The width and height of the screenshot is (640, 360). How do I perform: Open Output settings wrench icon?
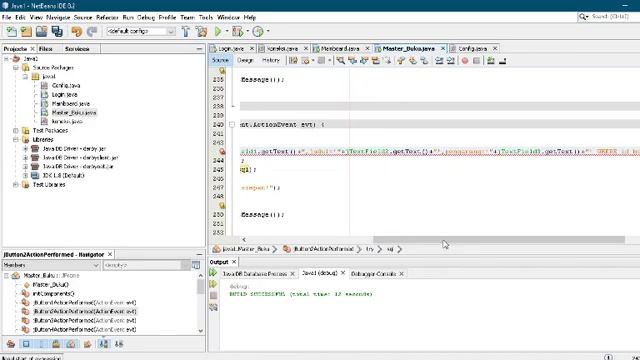[x=213, y=307]
